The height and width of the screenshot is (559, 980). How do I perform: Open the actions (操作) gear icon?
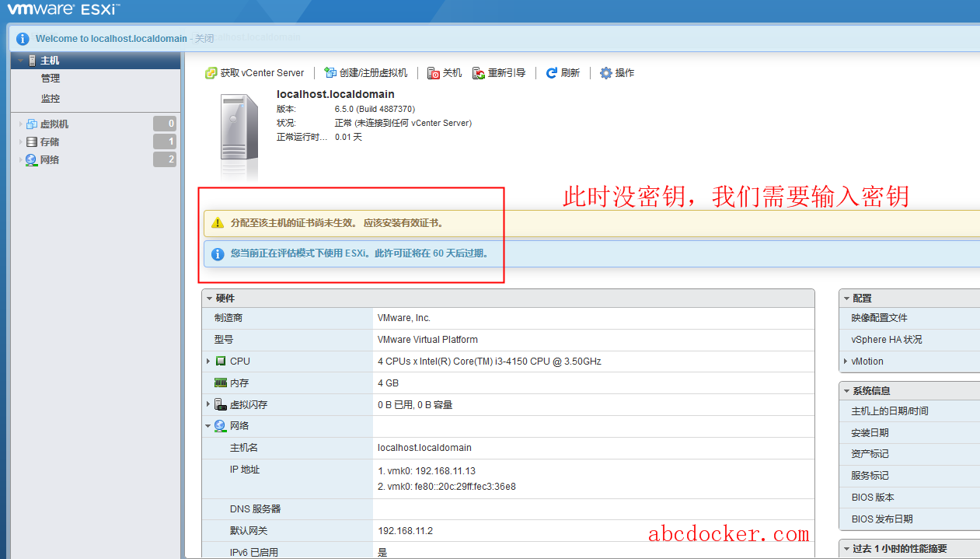coord(606,73)
